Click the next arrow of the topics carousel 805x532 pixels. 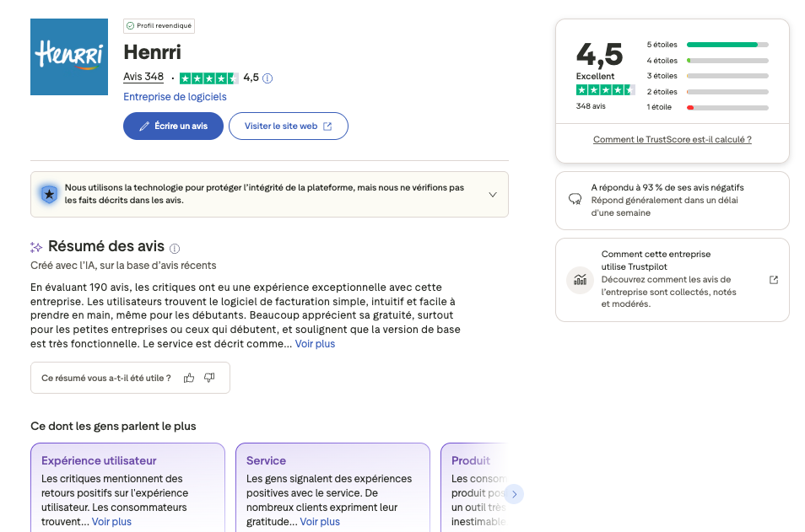click(514, 494)
